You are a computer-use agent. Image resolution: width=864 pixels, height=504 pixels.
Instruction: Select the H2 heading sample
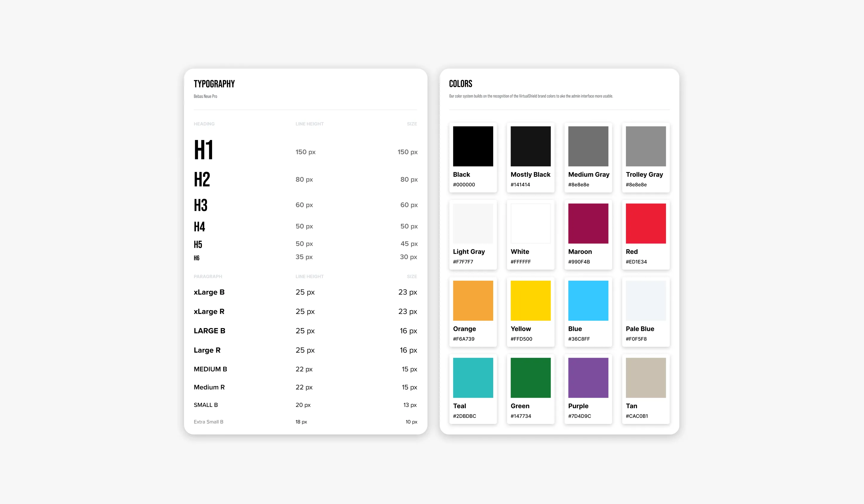(x=202, y=179)
